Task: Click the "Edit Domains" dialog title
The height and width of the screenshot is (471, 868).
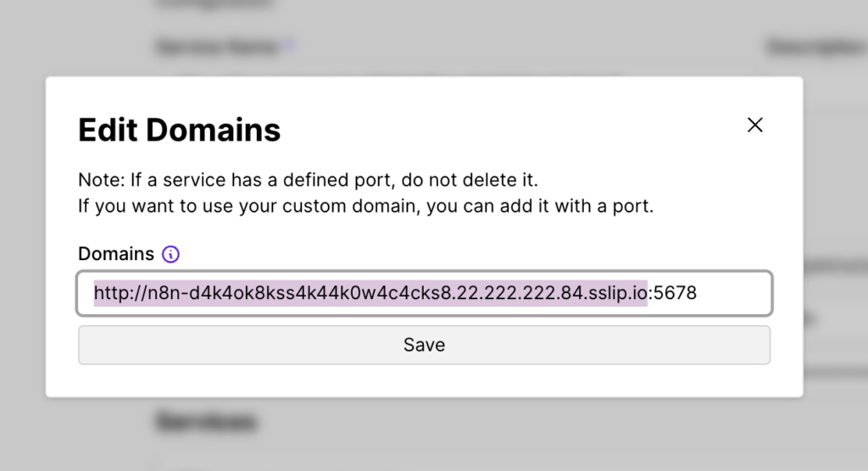Action: tap(179, 130)
